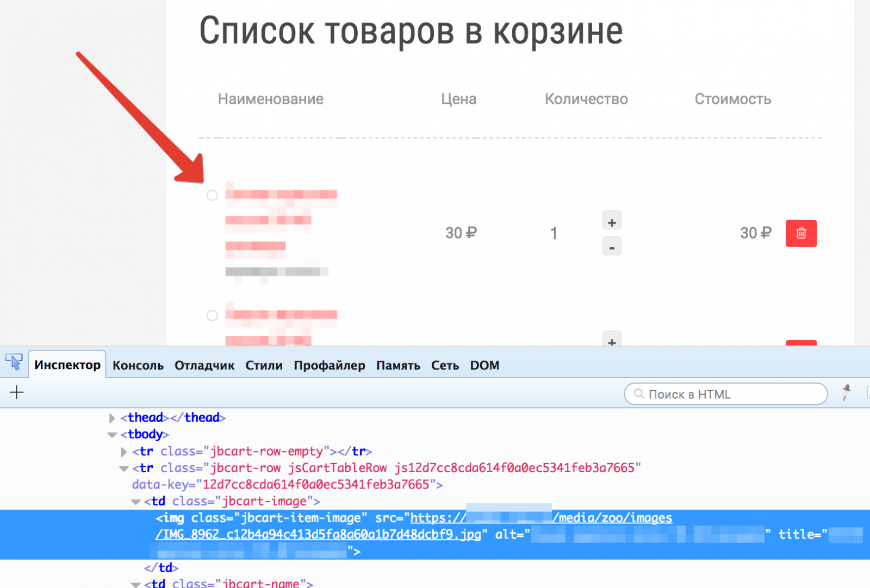
Task: Collapse the tbody node
Action: 113,435
